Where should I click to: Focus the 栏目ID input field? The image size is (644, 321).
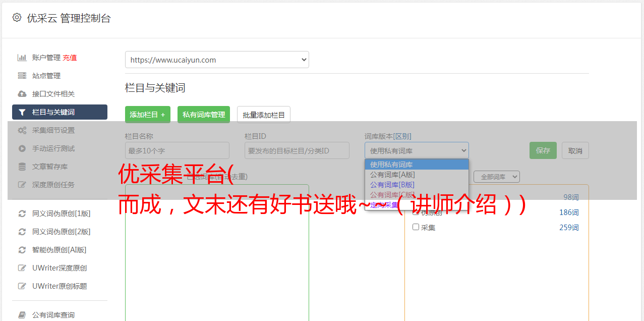pos(297,150)
